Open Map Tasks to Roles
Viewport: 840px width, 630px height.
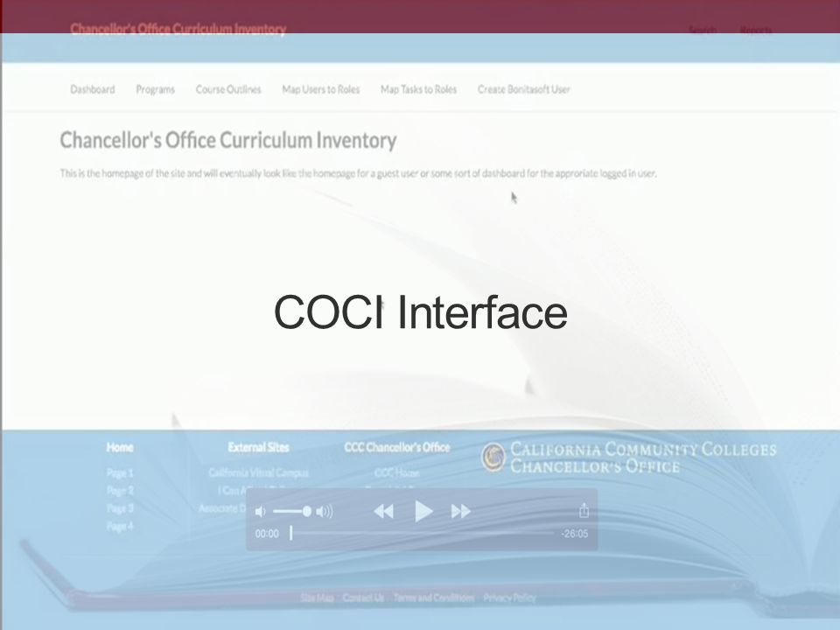pos(418,89)
